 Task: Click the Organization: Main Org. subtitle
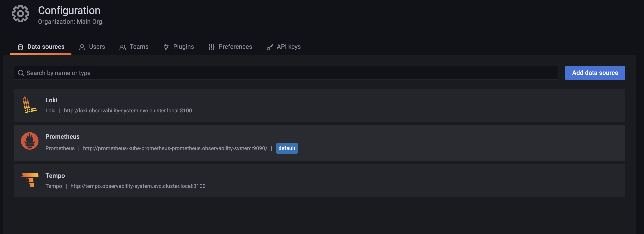[71, 22]
